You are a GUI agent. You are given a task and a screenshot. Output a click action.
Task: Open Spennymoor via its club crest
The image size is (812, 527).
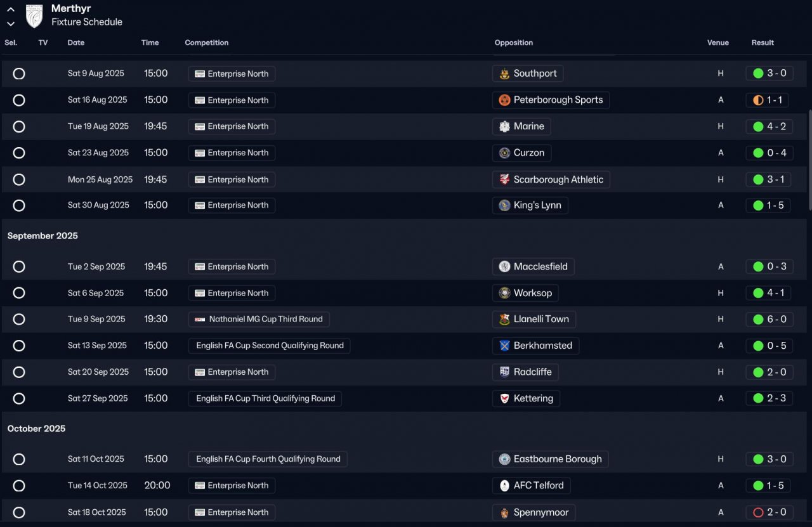coord(504,512)
